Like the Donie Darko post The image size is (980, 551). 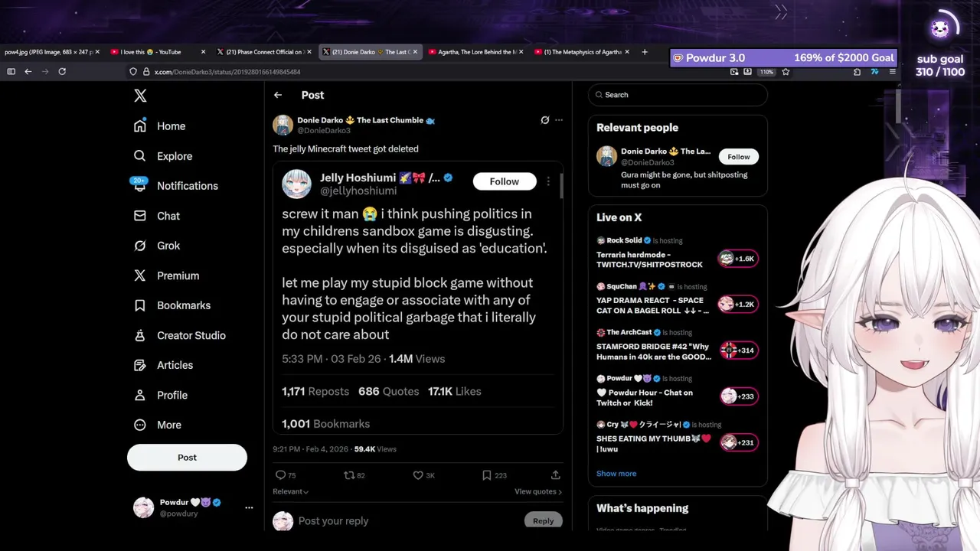[x=418, y=475]
